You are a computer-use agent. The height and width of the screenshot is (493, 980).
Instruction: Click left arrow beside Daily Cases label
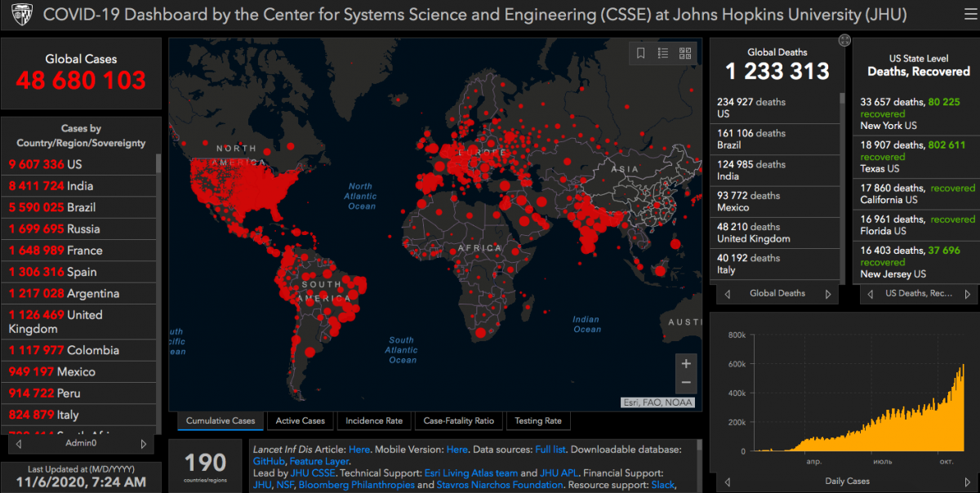[x=727, y=482]
